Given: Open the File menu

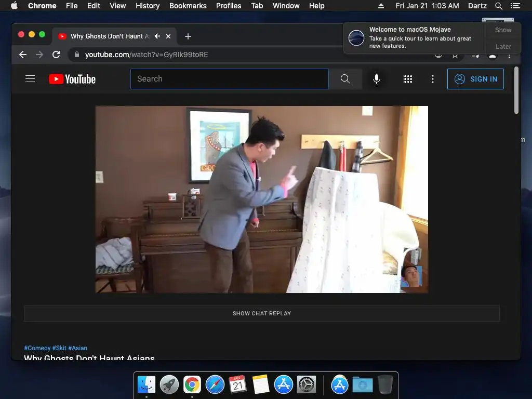Looking at the screenshot, I should point(72,6).
